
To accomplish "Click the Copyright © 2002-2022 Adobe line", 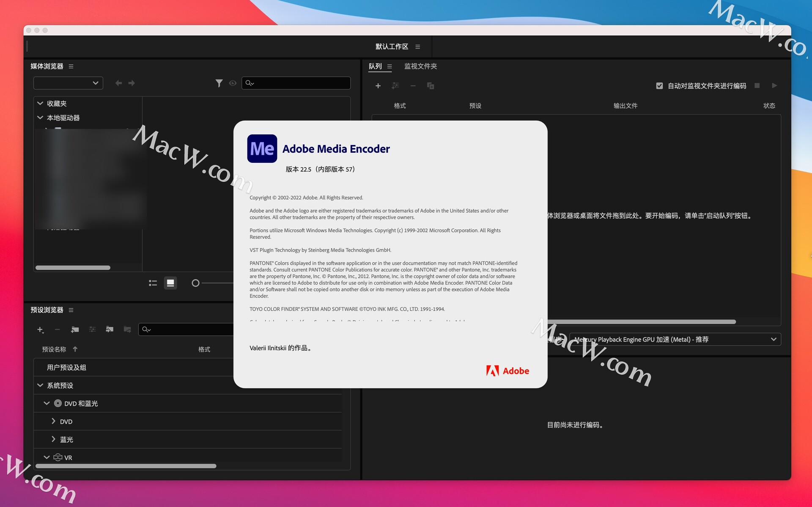I will coord(306,197).
